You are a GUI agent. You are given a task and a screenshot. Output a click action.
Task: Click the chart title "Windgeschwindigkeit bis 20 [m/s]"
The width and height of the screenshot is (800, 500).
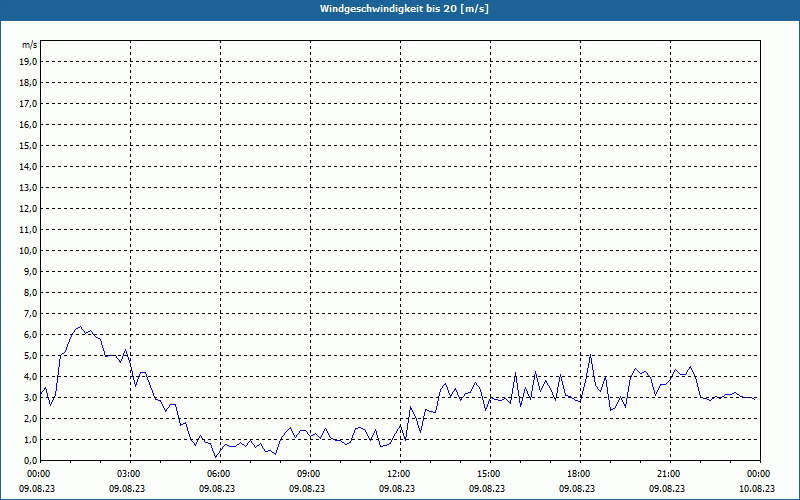[404, 9]
